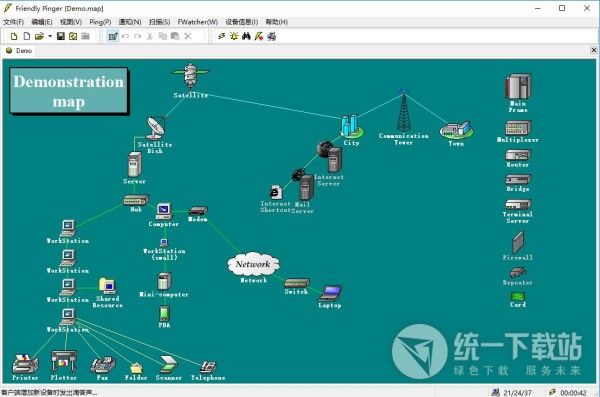Open the FWatcher(W) menu
This screenshot has height=397, width=600.
click(197, 22)
